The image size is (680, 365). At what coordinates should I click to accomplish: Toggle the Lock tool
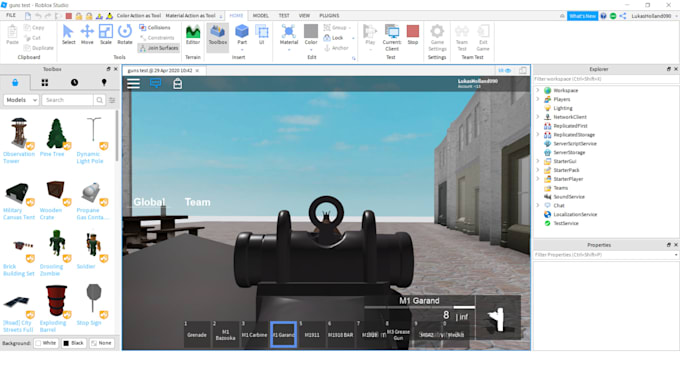point(333,38)
